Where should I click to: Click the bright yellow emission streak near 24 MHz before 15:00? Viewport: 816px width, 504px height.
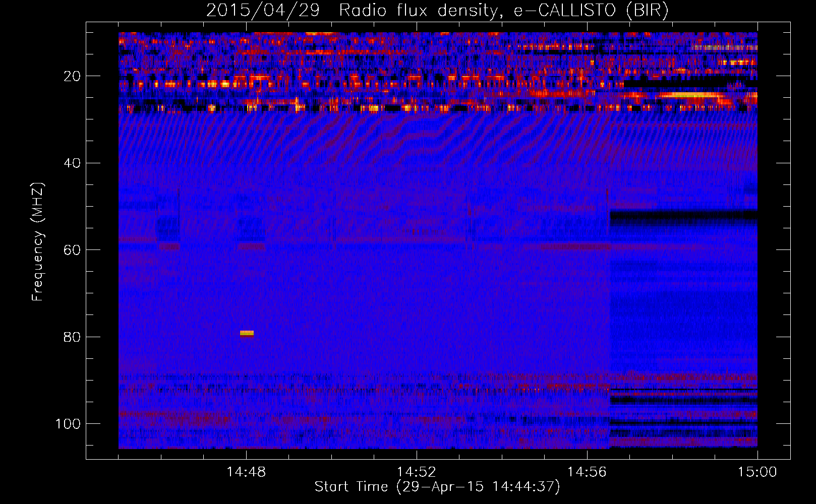[691, 95]
